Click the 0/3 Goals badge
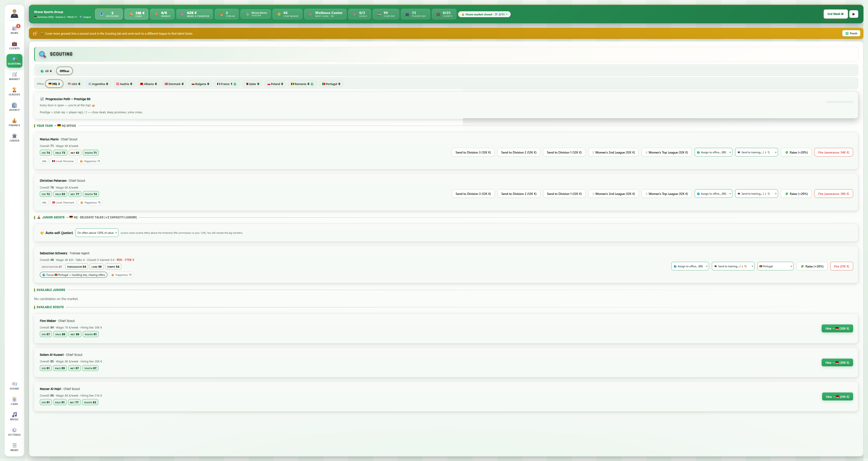 tap(360, 14)
